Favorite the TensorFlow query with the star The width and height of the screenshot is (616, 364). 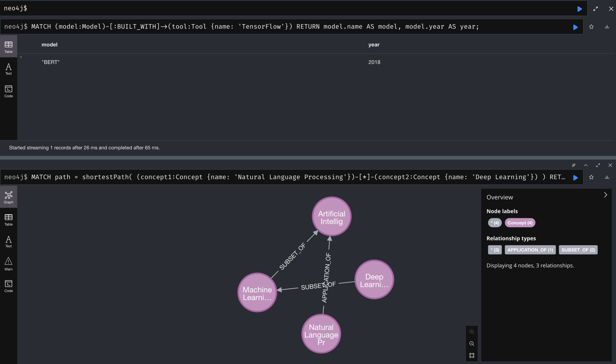click(591, 26)
